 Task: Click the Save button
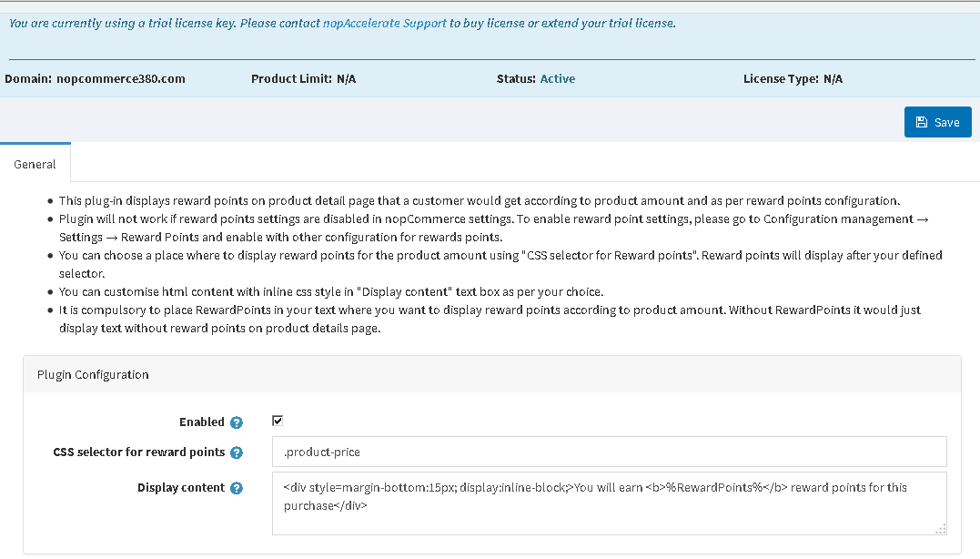[937, 122]
